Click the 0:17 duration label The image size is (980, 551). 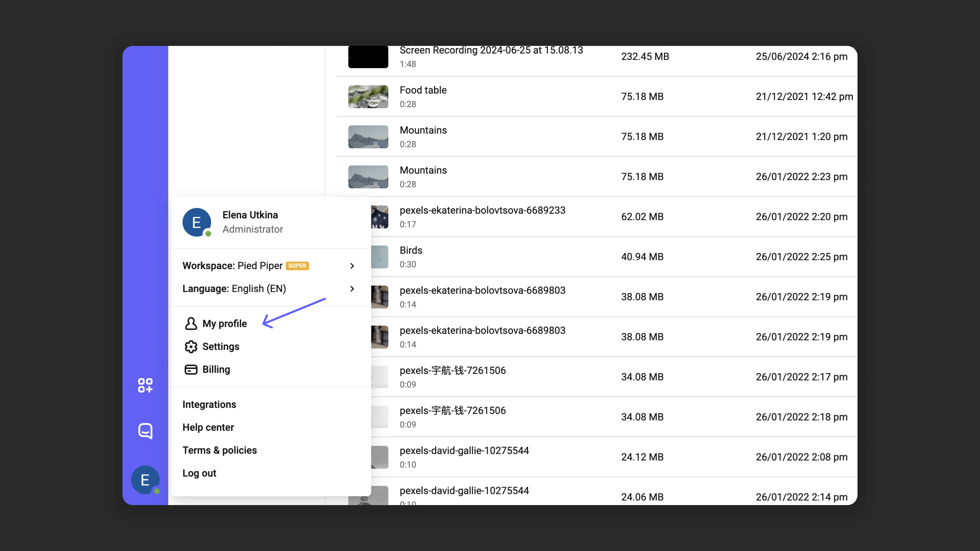[x=408, y=224]
